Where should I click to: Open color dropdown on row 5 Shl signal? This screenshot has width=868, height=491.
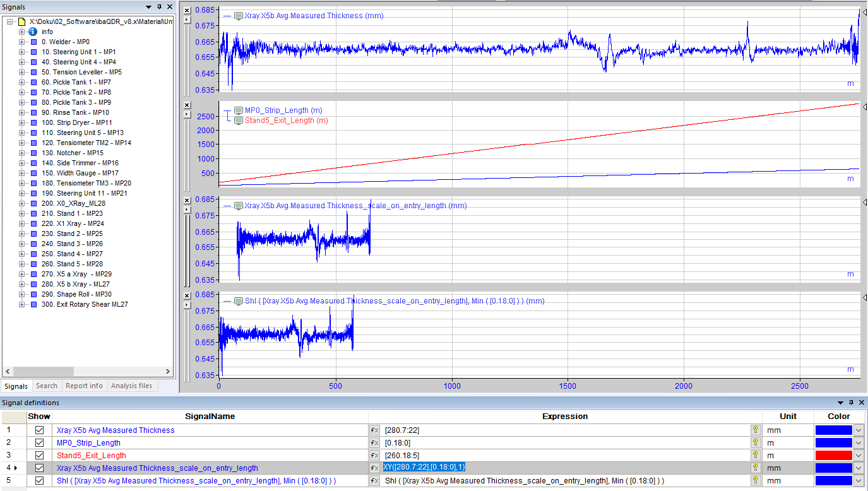[858, 481]
